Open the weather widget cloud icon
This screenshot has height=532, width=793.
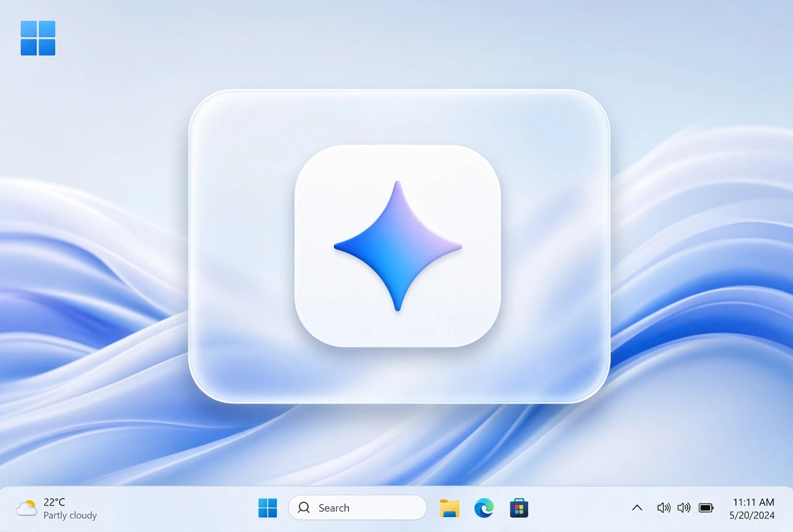[26, 508]
